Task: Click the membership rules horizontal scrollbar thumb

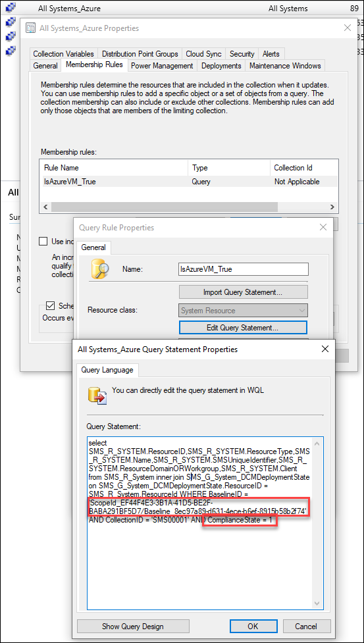Action: point(165,207)
